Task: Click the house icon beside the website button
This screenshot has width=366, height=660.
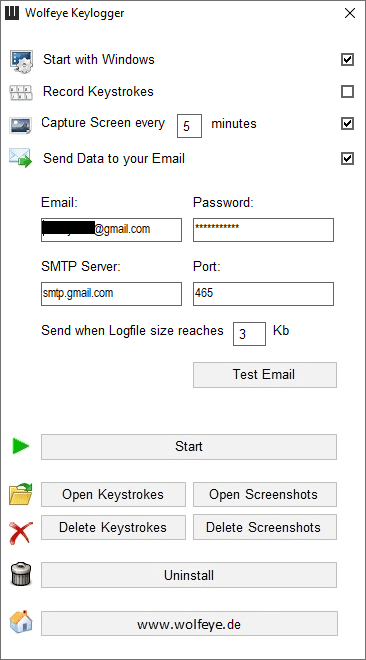Action: tap(21, 621)
